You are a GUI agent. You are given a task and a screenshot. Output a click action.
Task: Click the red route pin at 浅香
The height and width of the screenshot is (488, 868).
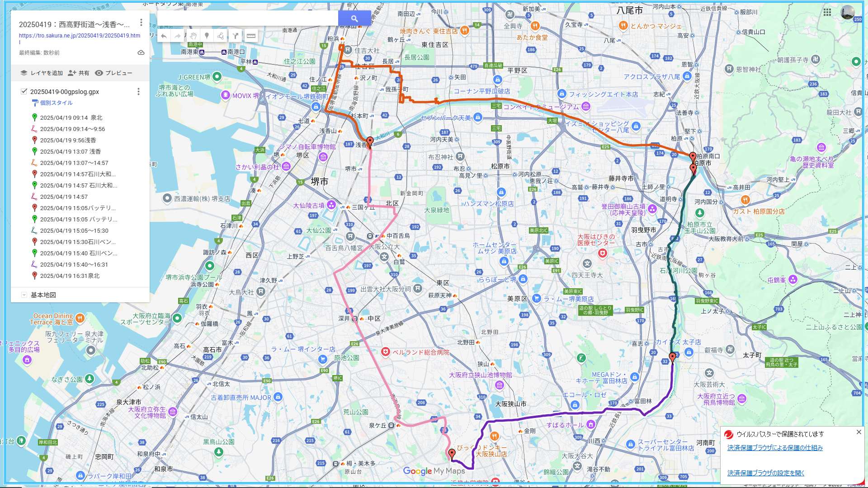coord(370,142)
